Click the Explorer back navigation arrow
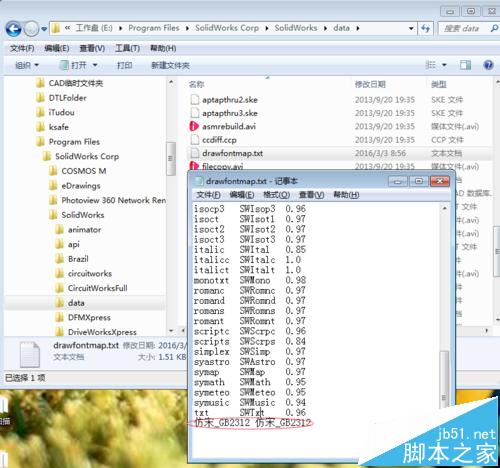The height and width of the screenshot is (468, 500). [x=13, y=29]
